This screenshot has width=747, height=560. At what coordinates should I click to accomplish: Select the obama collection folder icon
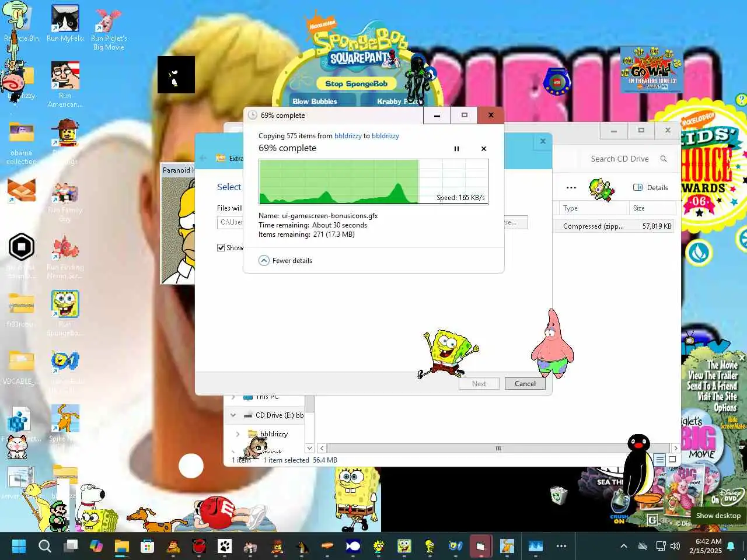pos(21,143)
